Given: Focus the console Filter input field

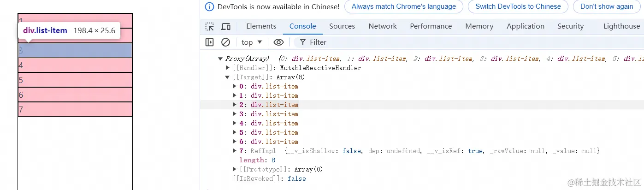Looking at the screenshot, I should click(470, 42).
